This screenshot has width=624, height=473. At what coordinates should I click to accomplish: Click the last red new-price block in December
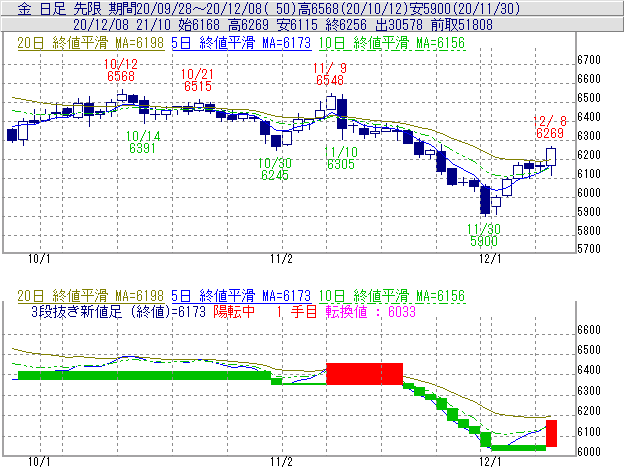pos(551,433)
